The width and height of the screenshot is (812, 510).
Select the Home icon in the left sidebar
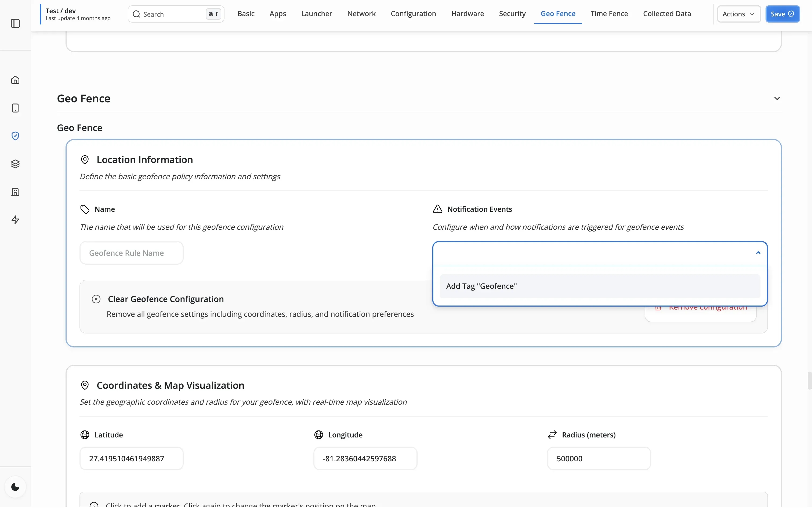point(15,80)
